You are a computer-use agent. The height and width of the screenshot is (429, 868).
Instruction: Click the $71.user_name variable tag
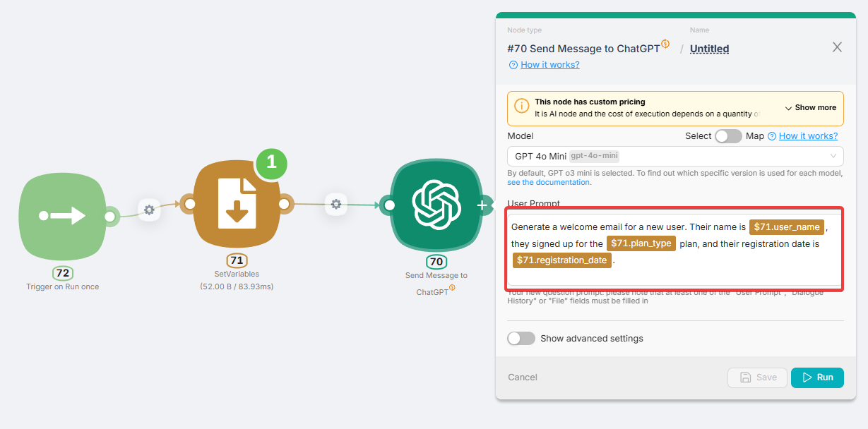787,227
